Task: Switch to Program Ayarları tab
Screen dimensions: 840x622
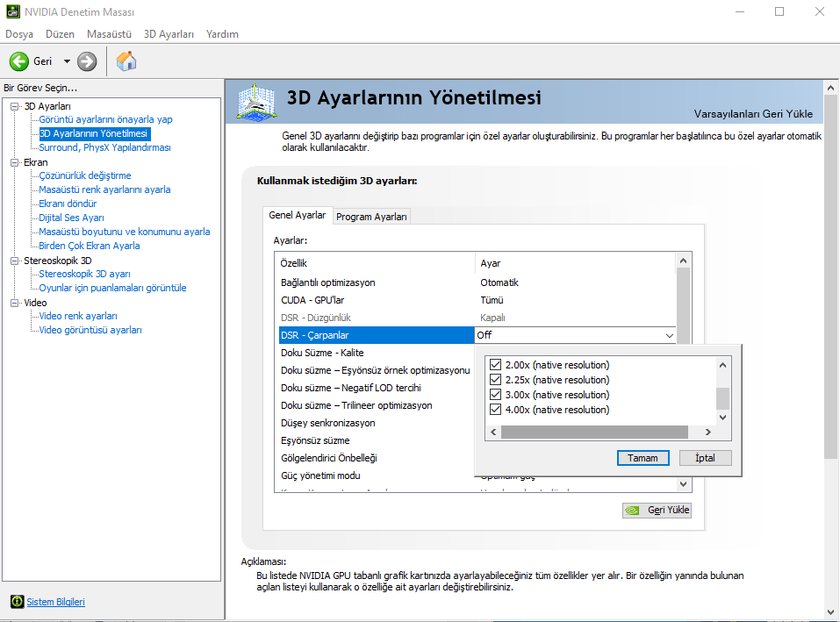Action: click(x=372, y=217)
